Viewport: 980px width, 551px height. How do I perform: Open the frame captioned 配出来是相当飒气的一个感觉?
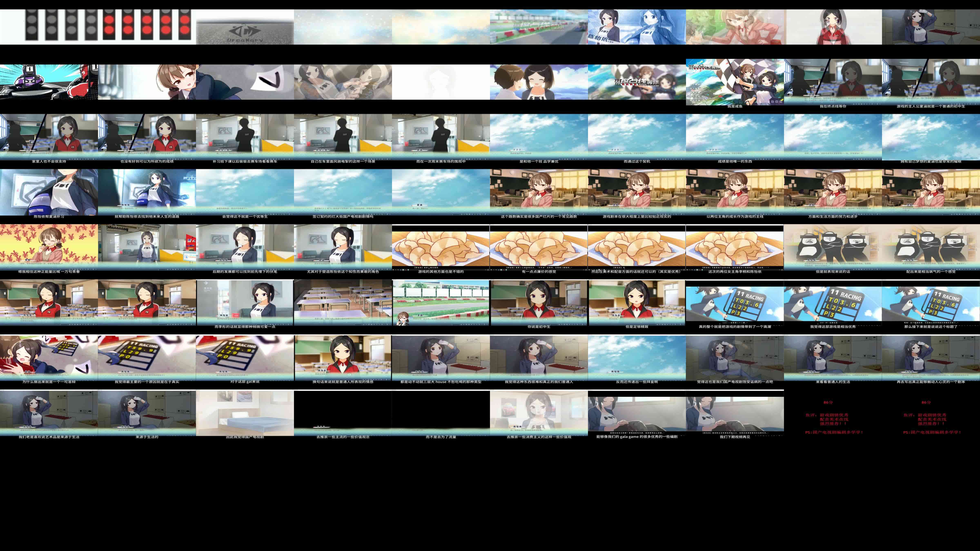tap(931, 248)
